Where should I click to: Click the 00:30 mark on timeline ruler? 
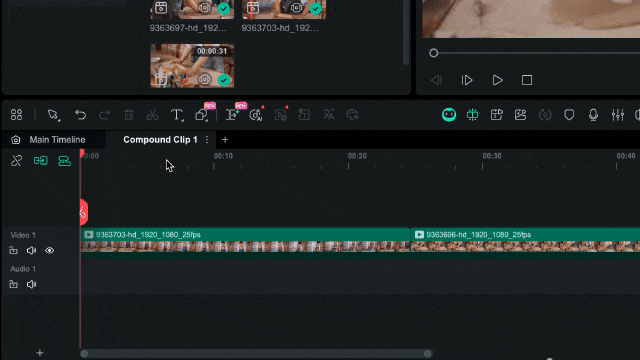pyautogui.click(x=492, y=156)
